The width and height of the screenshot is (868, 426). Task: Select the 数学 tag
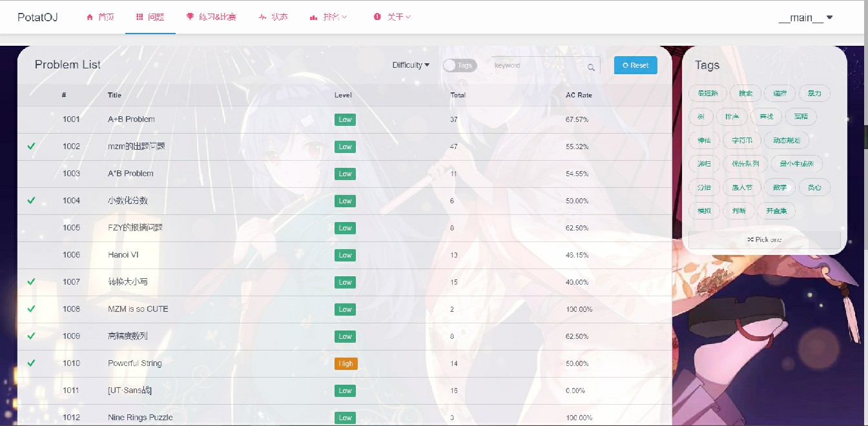click(780, 187)
